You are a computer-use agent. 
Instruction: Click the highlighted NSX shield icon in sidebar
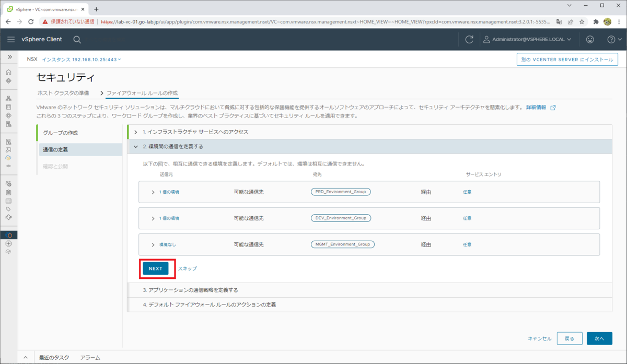(9, 235)
